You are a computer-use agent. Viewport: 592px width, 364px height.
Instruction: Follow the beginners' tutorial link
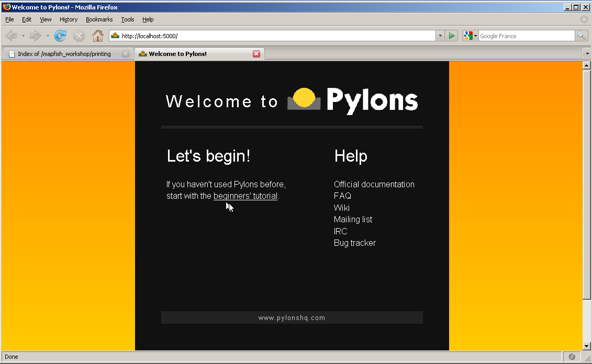coord(245,196)
